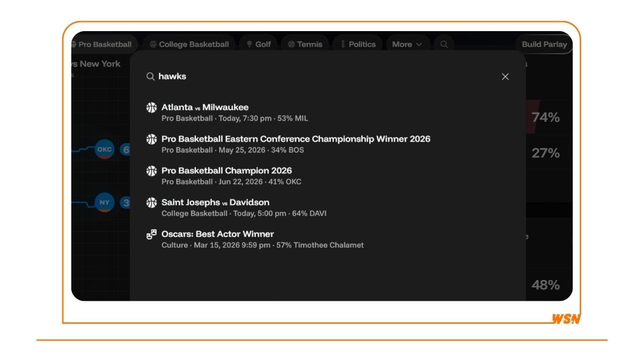Select the Tennis category tab

(x=304, y=45)
